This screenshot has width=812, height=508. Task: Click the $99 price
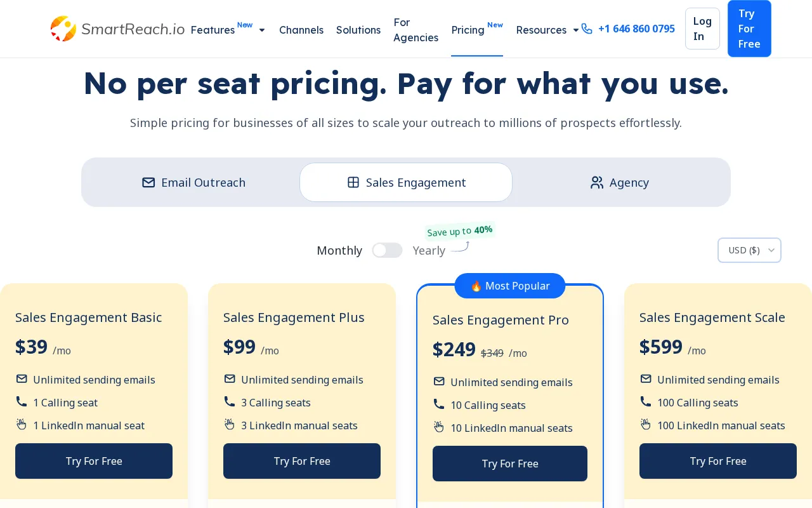point(240,347)
